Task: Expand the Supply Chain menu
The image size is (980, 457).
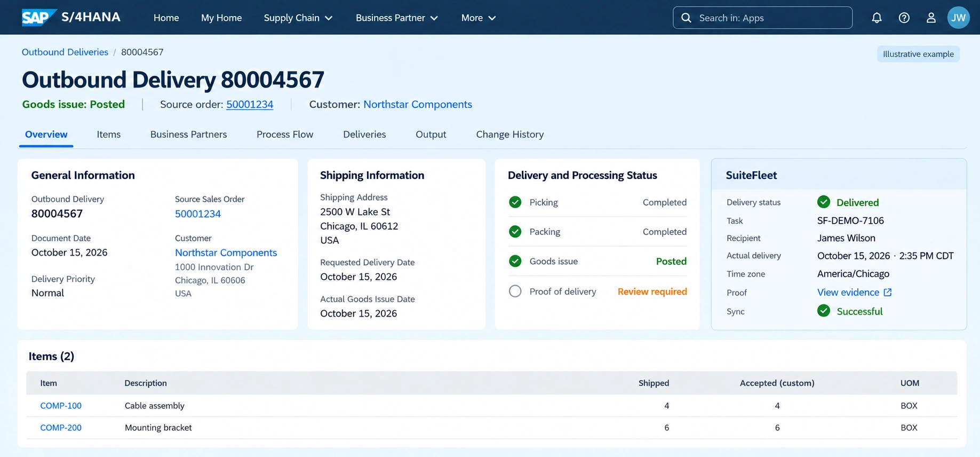Action: click(298, 18)
